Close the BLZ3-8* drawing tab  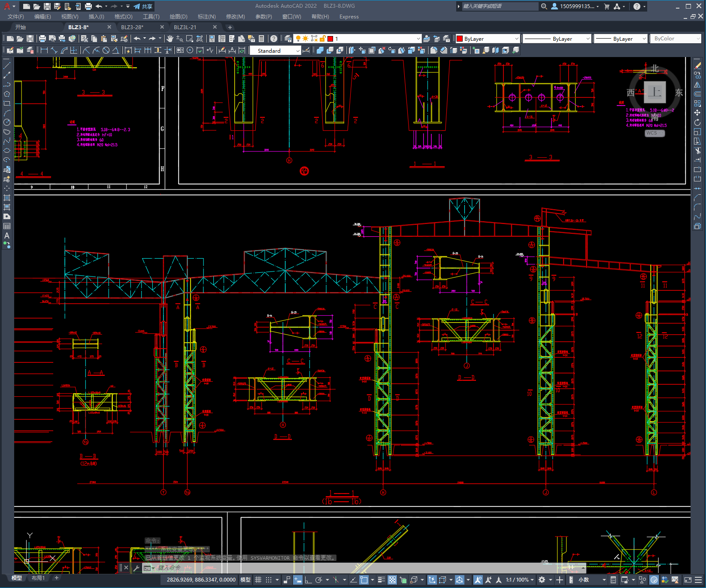(x=109, y=27)
